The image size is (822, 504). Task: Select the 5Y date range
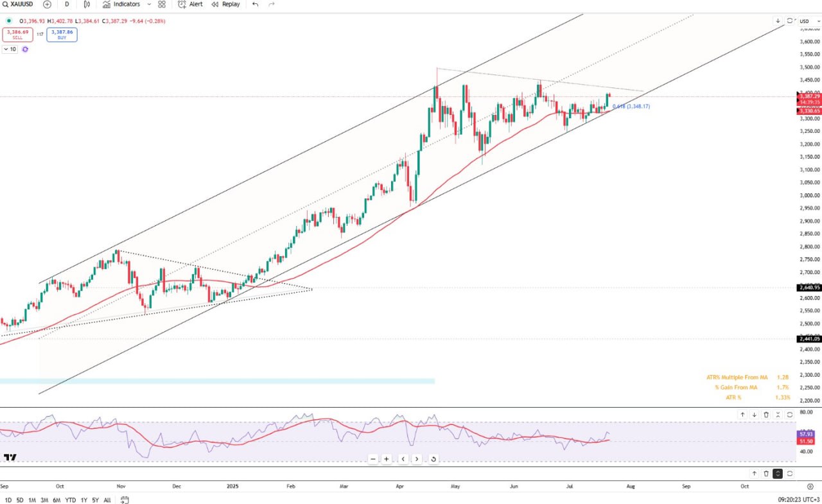pos(95,500)
